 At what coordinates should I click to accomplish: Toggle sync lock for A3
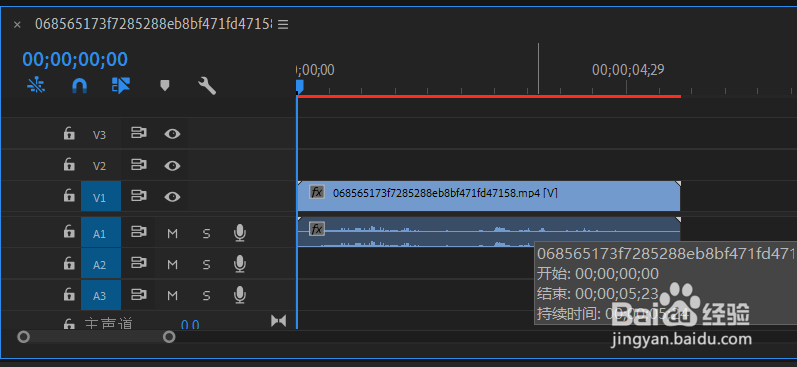[138, 294]
